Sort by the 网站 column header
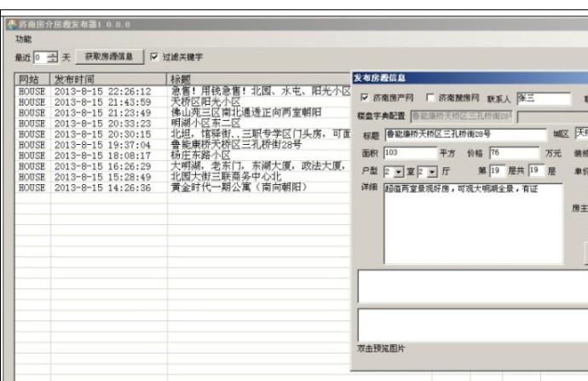Viewport: 588px width, 381px height. (x=32, y=79)
